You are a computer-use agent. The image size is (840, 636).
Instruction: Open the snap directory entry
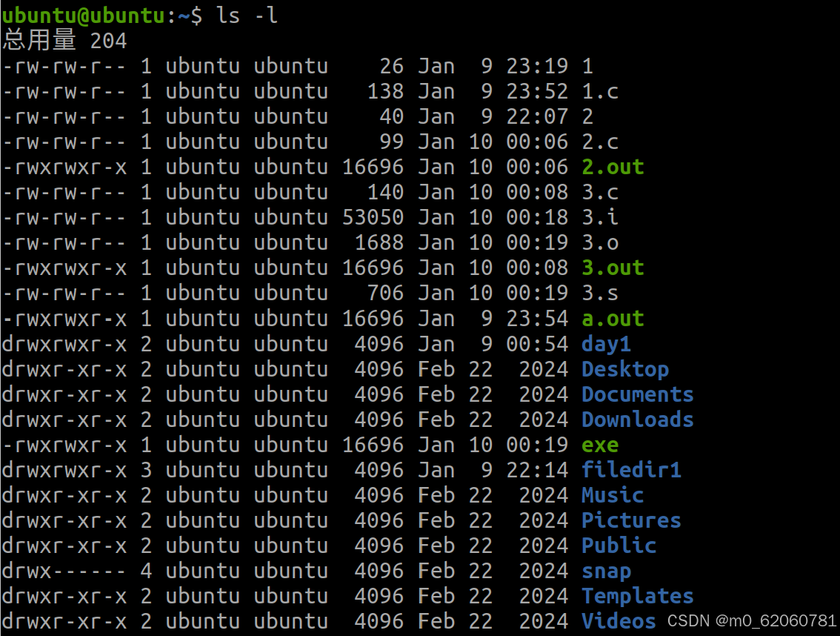tap(605, 570)
